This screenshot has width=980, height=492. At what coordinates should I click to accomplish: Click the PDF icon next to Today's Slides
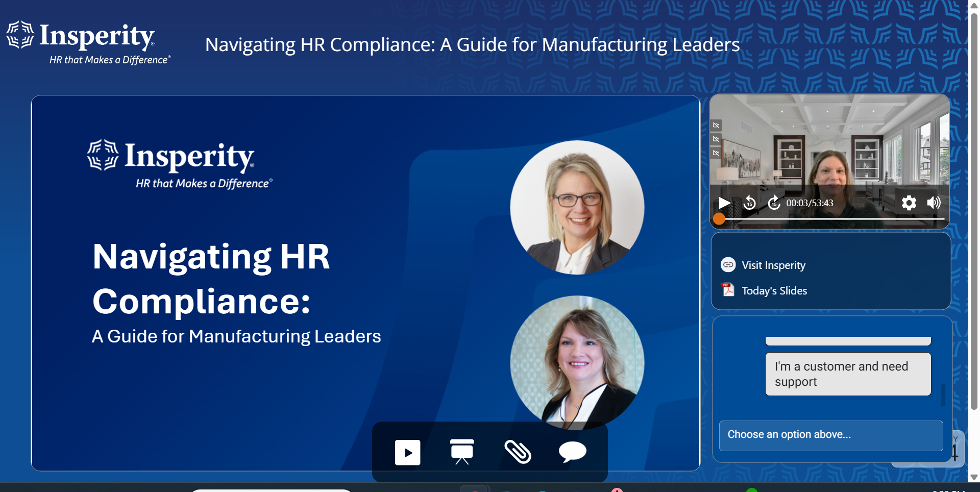[727, 290]
